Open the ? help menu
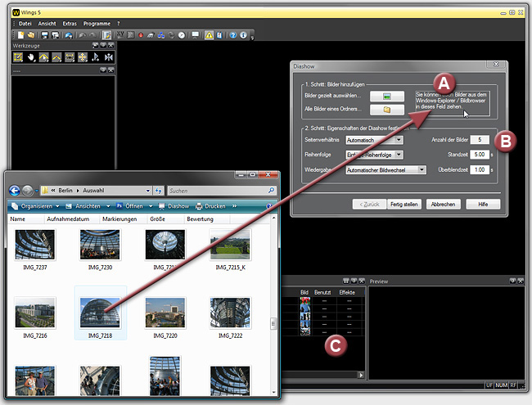The image size is (532, 405). pyautogui.click(x=119, y=24)
